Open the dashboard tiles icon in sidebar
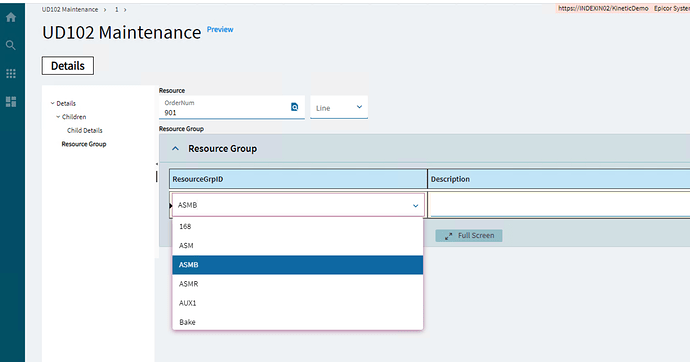 11,102
